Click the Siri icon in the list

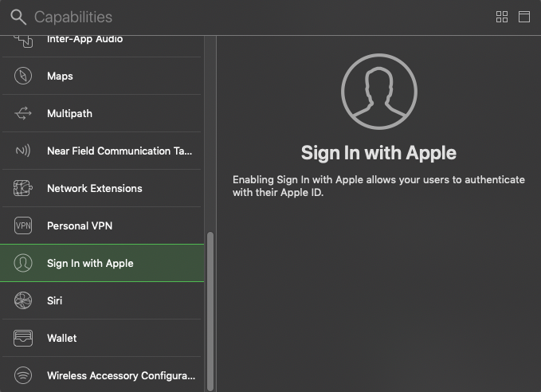[x=23, y=301]
